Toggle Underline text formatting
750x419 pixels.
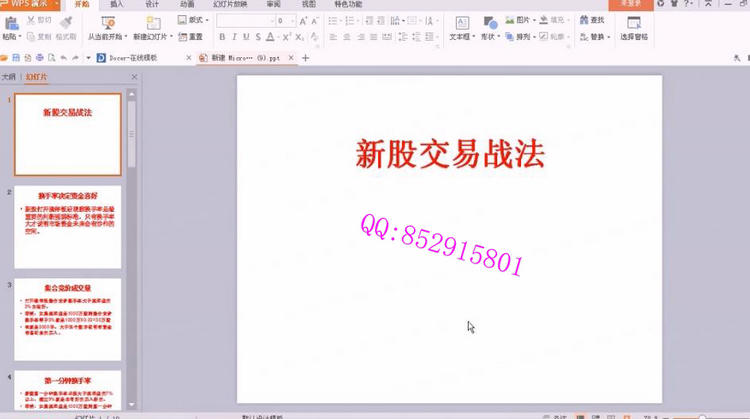tap(246, 37)
